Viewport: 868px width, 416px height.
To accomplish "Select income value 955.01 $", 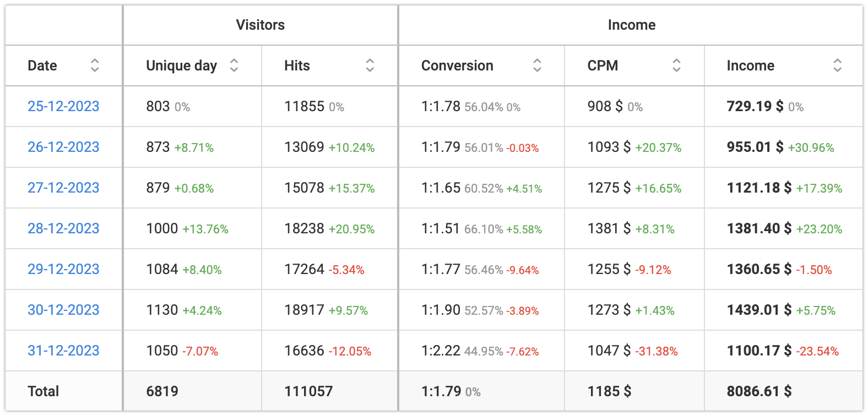I will 755,147.
